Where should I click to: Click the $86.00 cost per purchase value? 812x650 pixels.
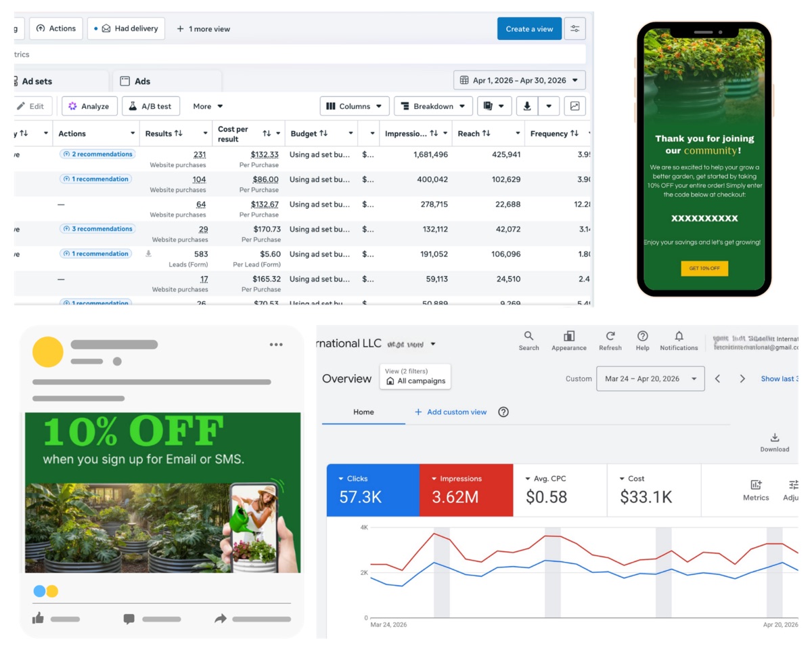coord(265,179)
